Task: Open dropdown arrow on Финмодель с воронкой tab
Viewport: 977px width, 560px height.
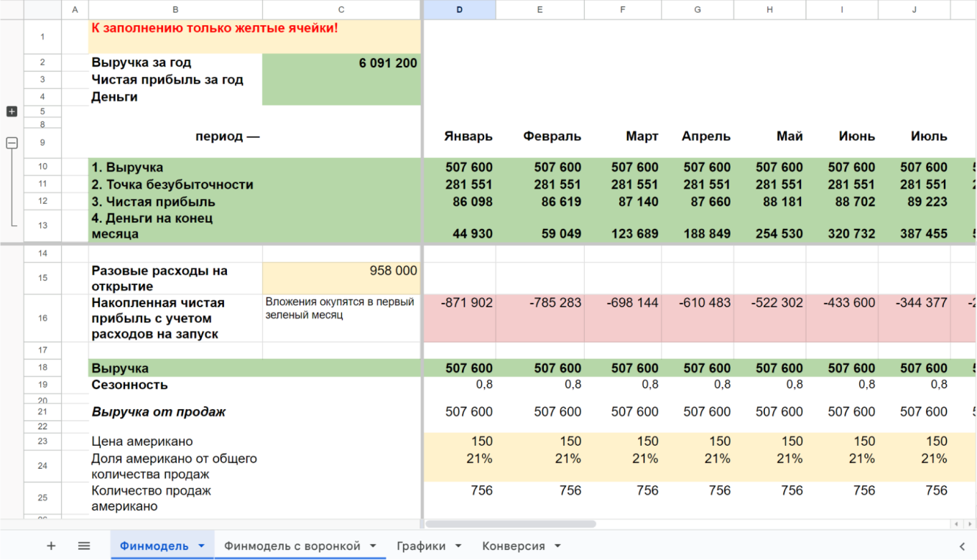Action: click(x=373, y=546)
